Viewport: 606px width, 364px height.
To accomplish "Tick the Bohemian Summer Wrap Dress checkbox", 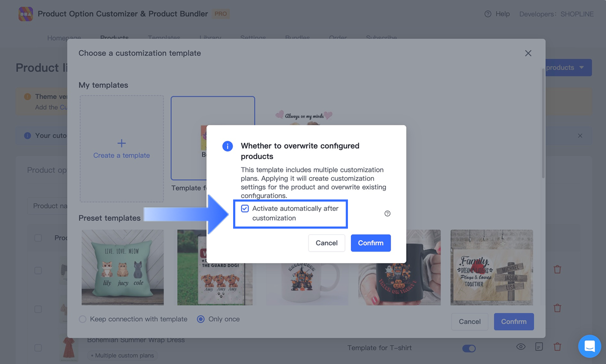I will click(38, 348).
